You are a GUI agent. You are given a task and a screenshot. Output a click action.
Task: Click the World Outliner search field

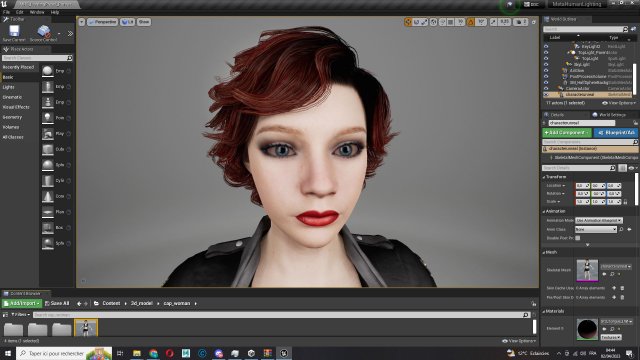585,29
